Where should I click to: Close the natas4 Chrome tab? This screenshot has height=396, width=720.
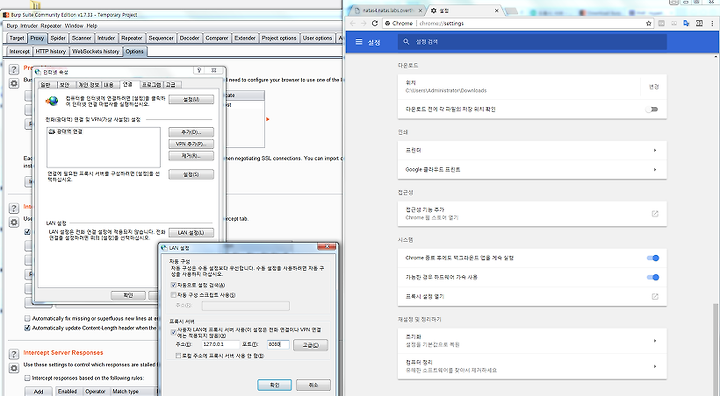[x=420, y=10]
